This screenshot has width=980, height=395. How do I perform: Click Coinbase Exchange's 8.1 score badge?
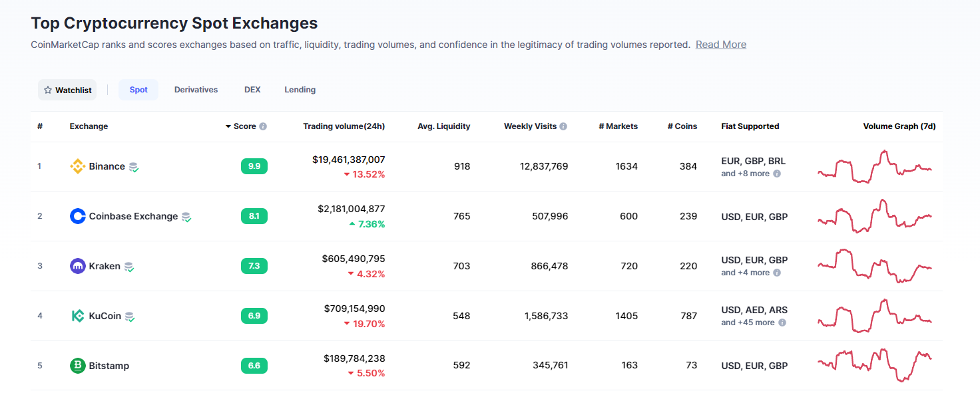coord(254,216)
